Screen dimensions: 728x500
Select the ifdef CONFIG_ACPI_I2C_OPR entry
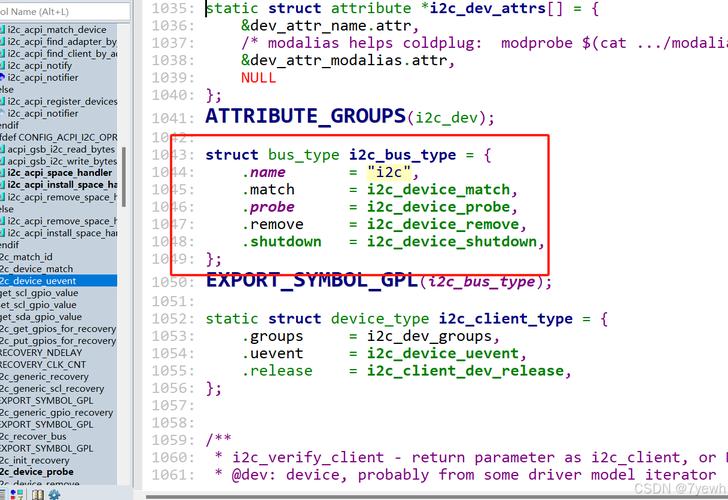58,137
